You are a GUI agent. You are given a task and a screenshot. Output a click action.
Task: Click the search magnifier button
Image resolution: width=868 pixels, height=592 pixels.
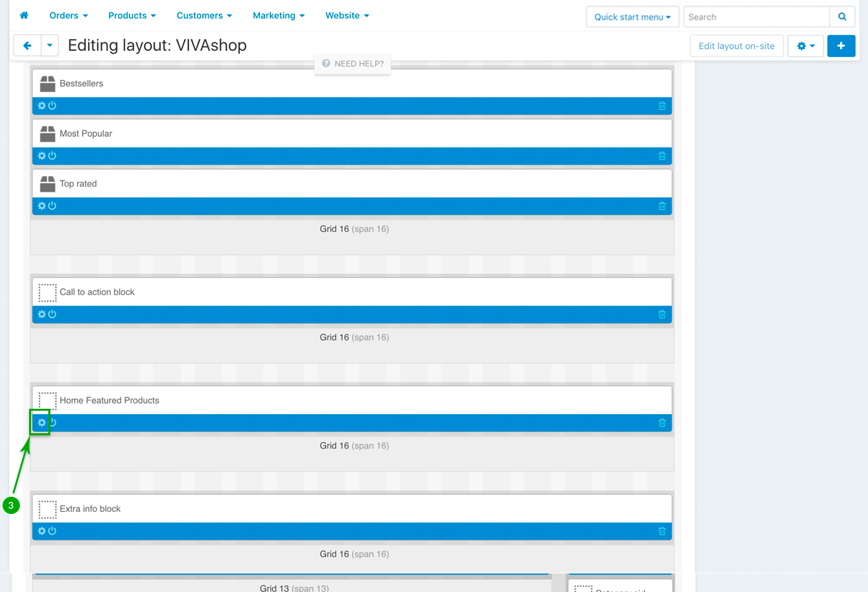pos(842,17)
